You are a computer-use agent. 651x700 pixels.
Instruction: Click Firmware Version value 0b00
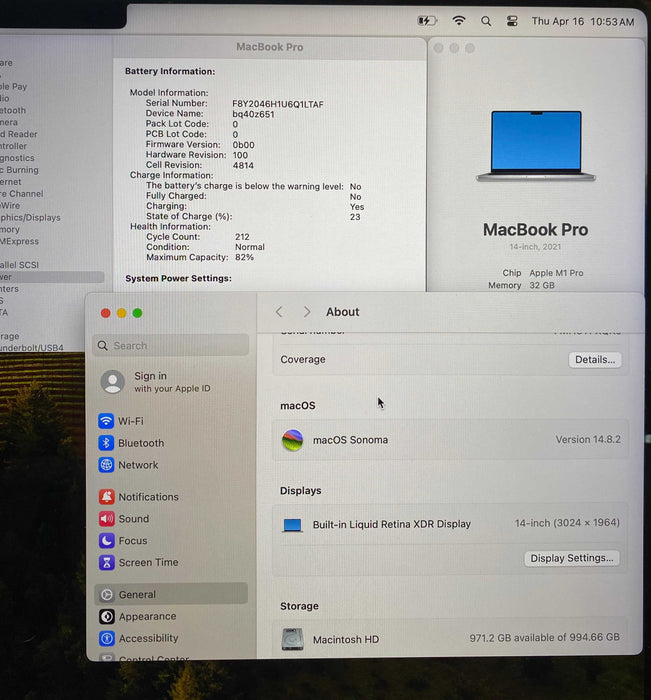tap(243, 145)
